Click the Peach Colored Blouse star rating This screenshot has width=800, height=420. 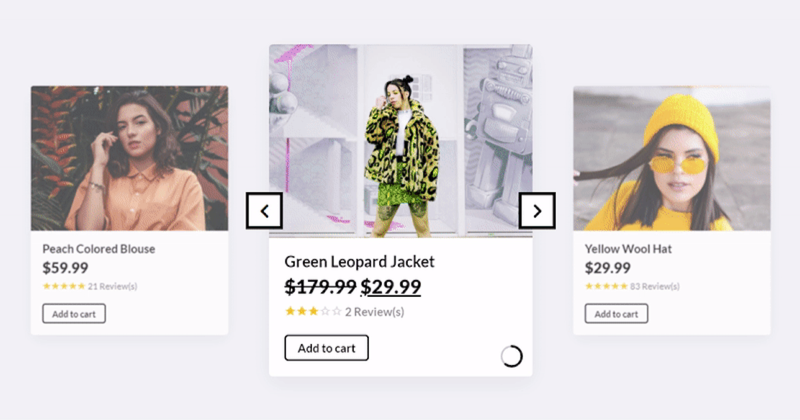click(x=63, y=286)
